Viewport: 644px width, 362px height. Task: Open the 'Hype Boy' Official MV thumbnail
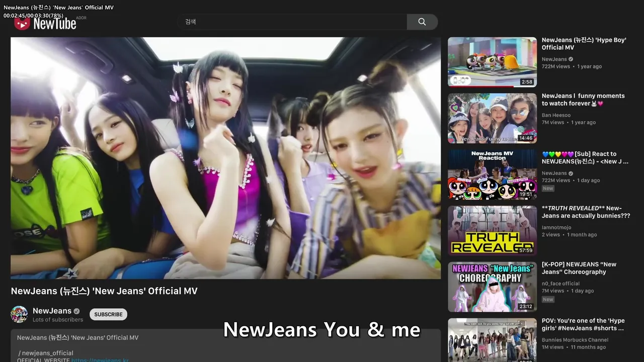pyautogui.click(x=492, y=62)
